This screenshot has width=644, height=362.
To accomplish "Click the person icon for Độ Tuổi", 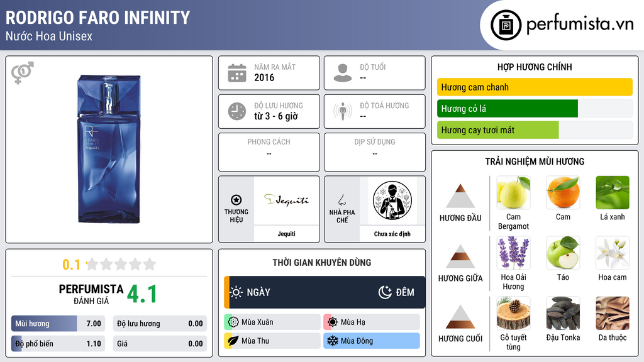I will click(x=343, y=73).
